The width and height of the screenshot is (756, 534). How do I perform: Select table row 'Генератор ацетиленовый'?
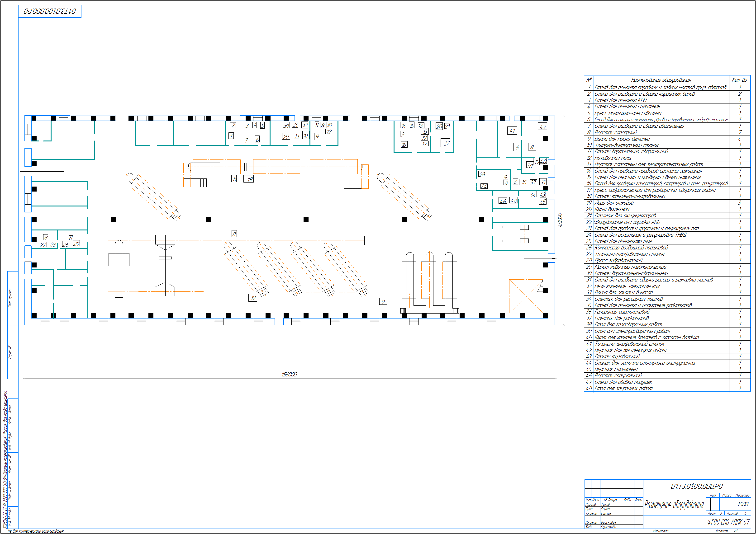622,312
